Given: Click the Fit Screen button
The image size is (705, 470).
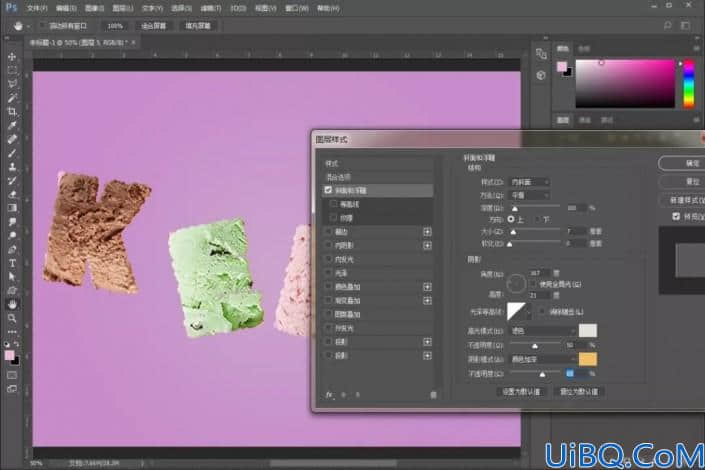Looking at the screenshot, I should pos(154,26).
